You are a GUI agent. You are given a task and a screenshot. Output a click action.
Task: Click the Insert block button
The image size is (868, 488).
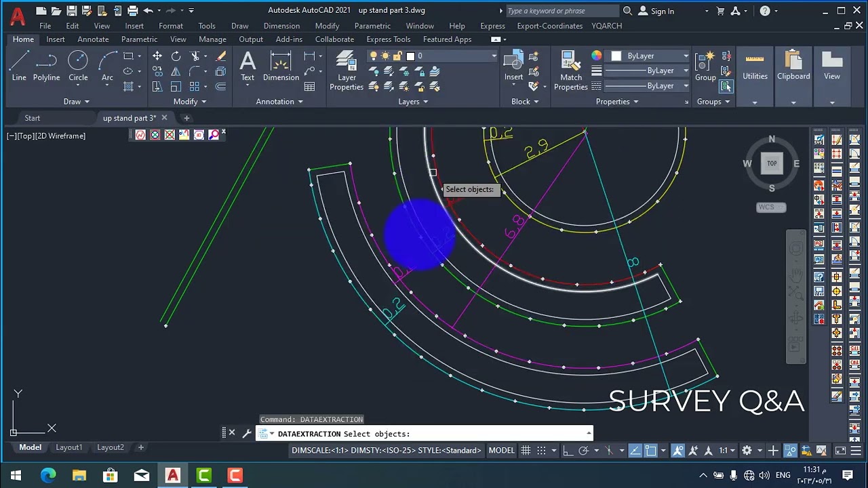(x=513, y=66)
